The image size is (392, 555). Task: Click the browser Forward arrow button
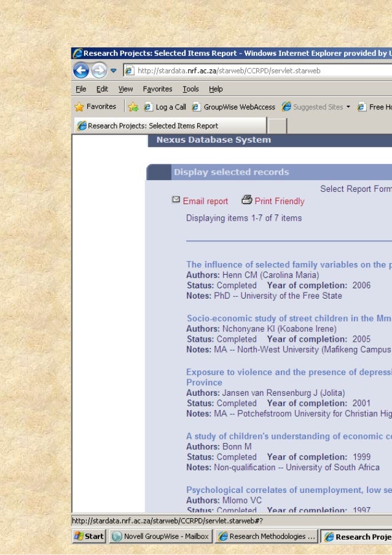click(x=99, y=71)
